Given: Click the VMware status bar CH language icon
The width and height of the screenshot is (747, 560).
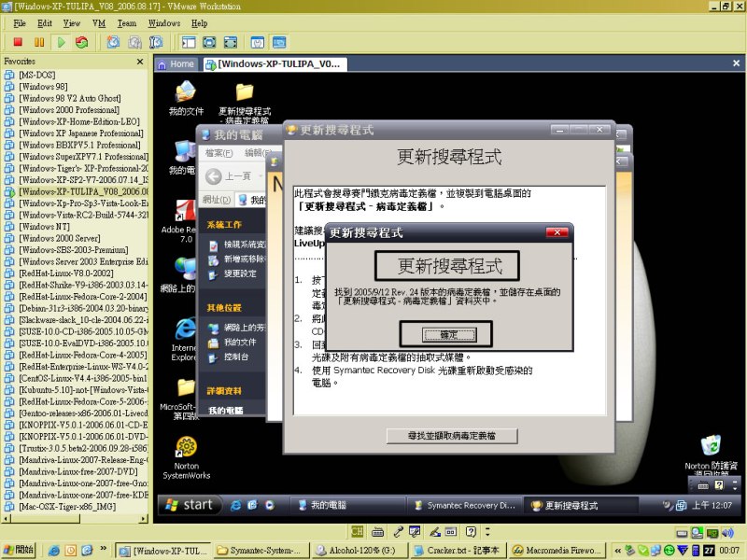Looking at the screenshot, I should (357, 531).
